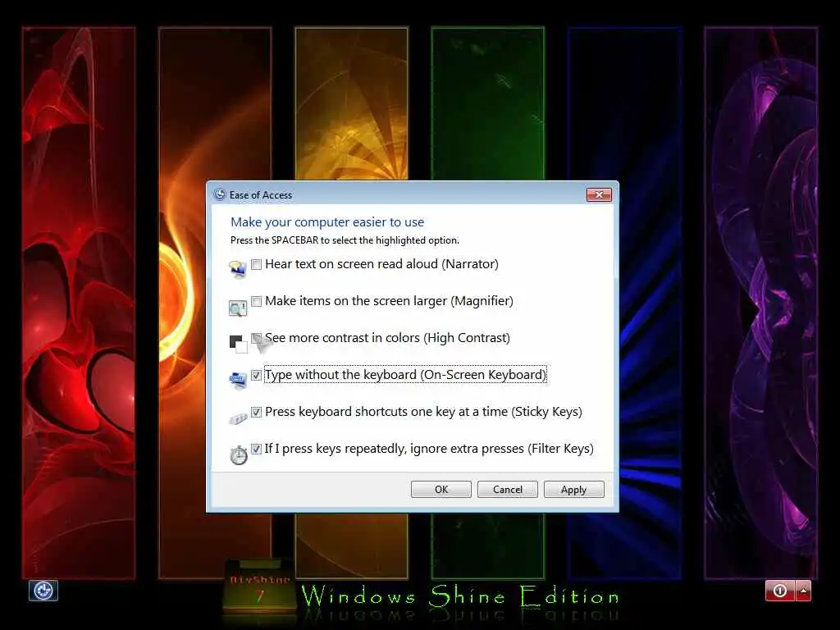
Task: Enable the Narrator checkbox
Action: pyautogui.click(x=257, y=264)
